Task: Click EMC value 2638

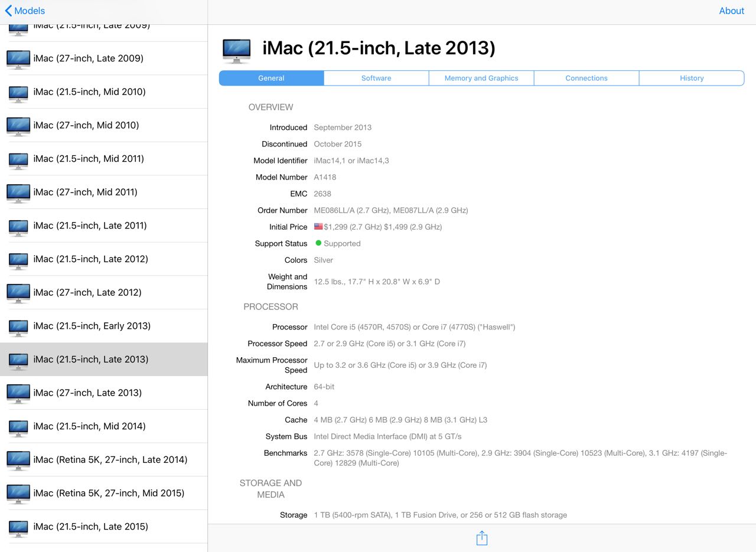Action: (322, 194)
